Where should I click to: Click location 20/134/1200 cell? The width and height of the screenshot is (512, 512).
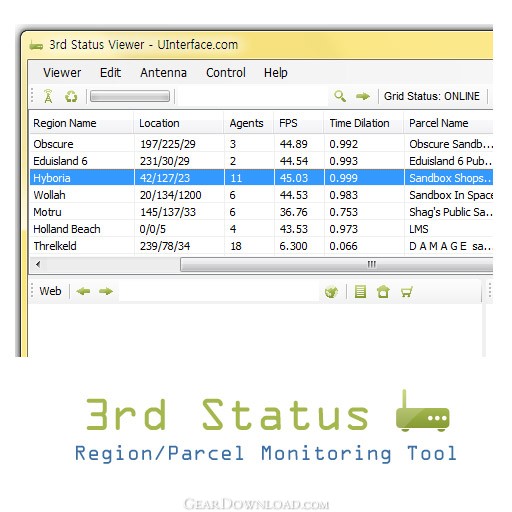170,195
